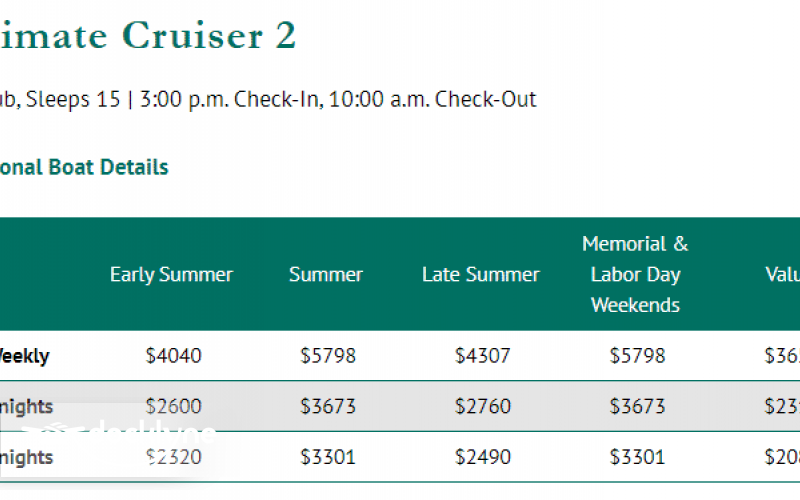Click the Cruiser 2 page heading
This screenshot has width=800, height=500.
click(148, 35)
